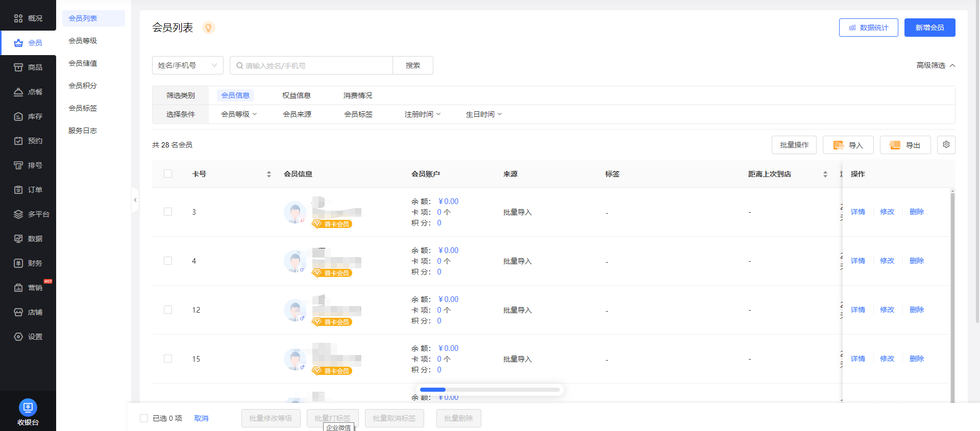Click the 新增会员 button

click(x=929, y=28)
